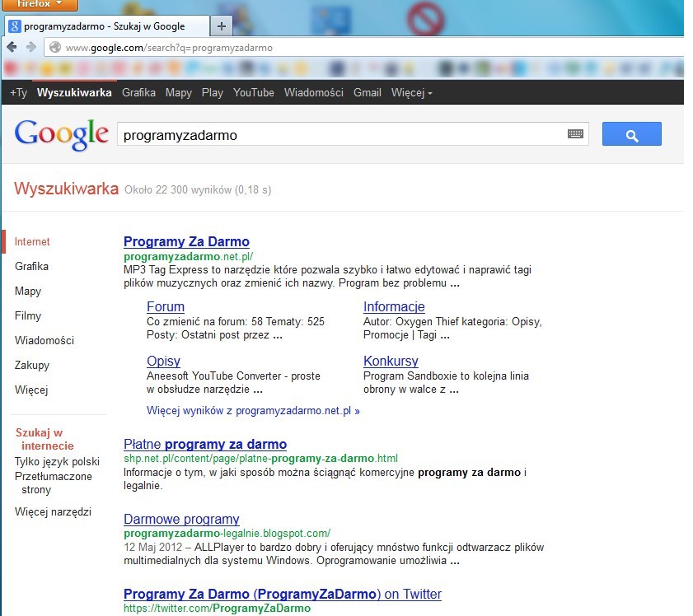The height and width of the screenshot is (616, 693).
Task: Open a new tab with the plus button
Action: 222,26
